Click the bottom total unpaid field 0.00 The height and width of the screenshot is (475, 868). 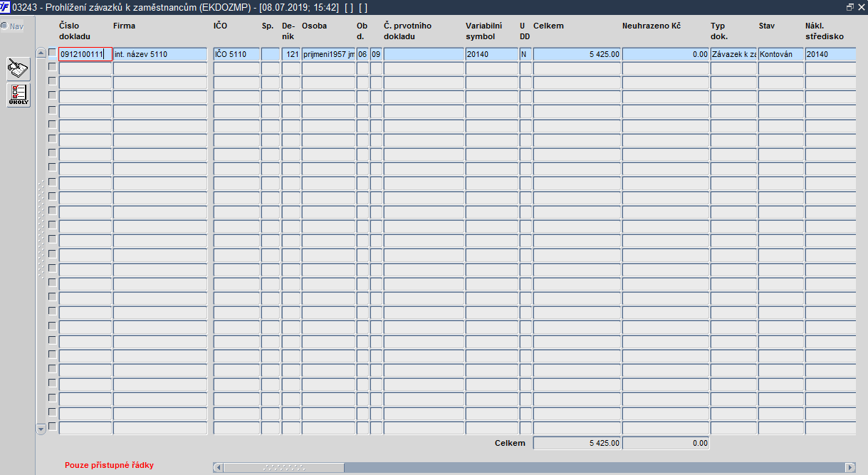click(666, 443)
